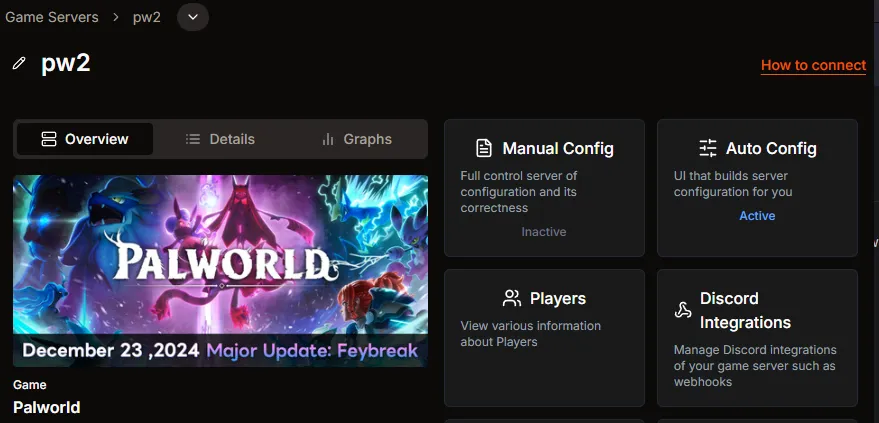Open the Players card

point(544,338)
